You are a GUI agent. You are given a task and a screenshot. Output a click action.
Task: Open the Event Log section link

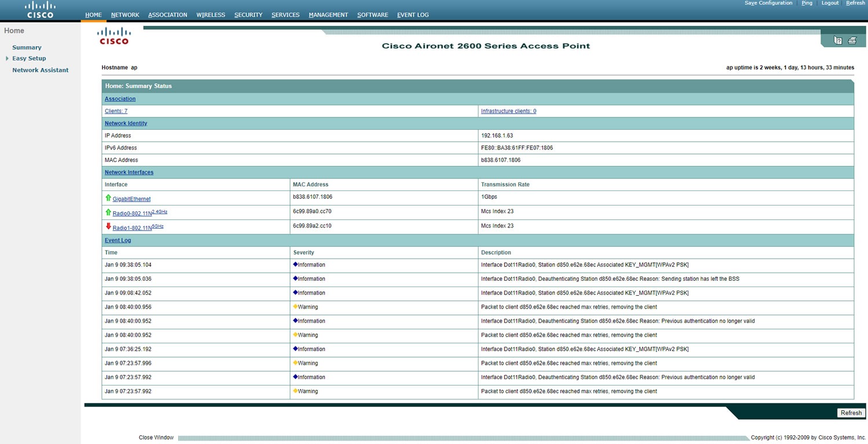pos(117,240)
